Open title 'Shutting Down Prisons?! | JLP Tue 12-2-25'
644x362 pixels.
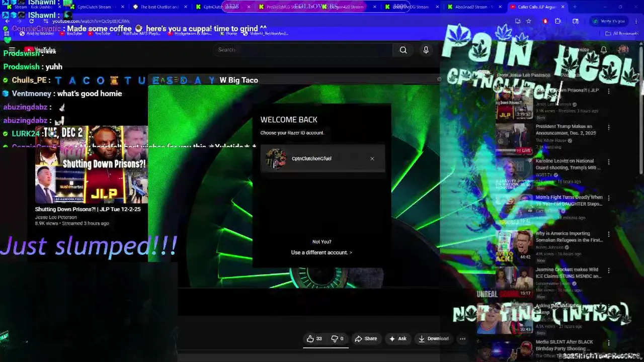(x=88, y=209)
